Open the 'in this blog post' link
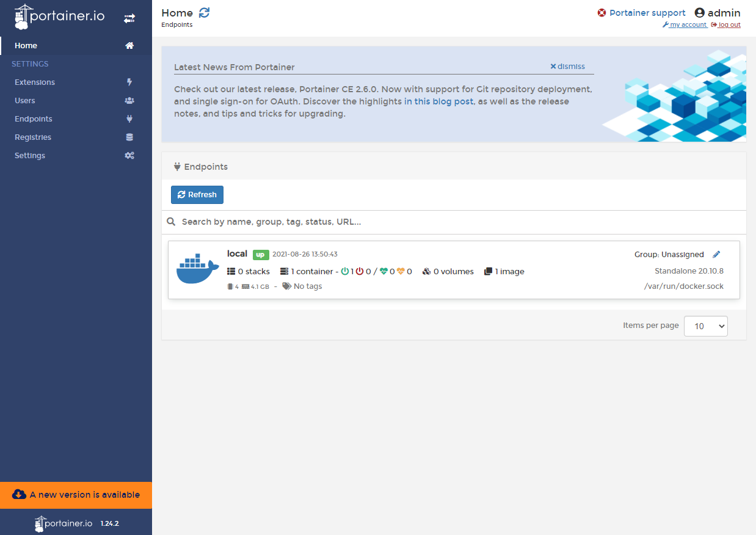The height and width of the screenshot is (535, 756). (438, 101)
